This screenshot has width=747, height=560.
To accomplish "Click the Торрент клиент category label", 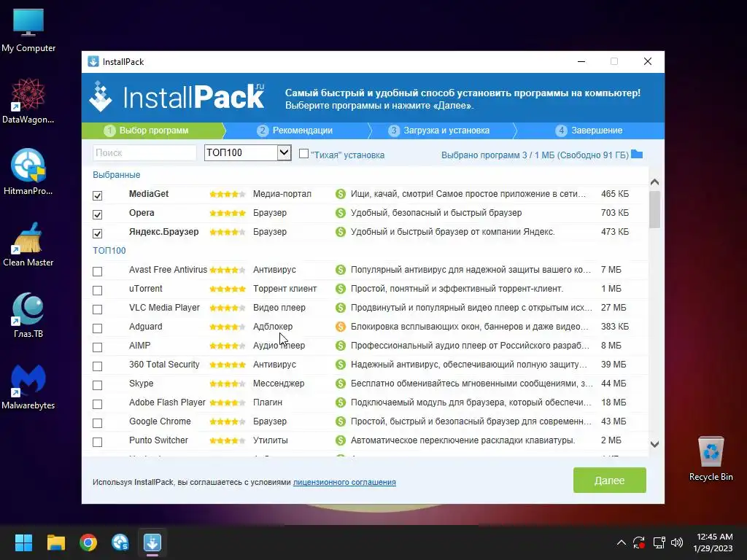I will click(285, 289).
